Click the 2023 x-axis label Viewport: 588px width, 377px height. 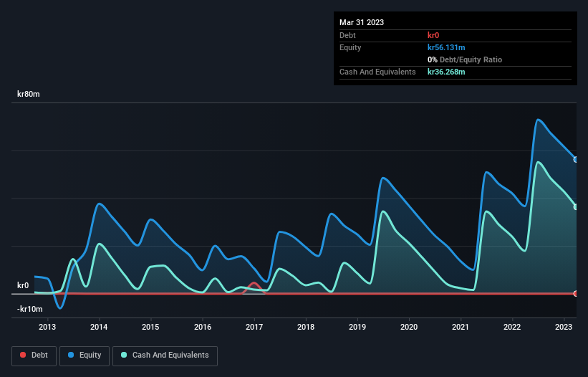tap(563, 327)
